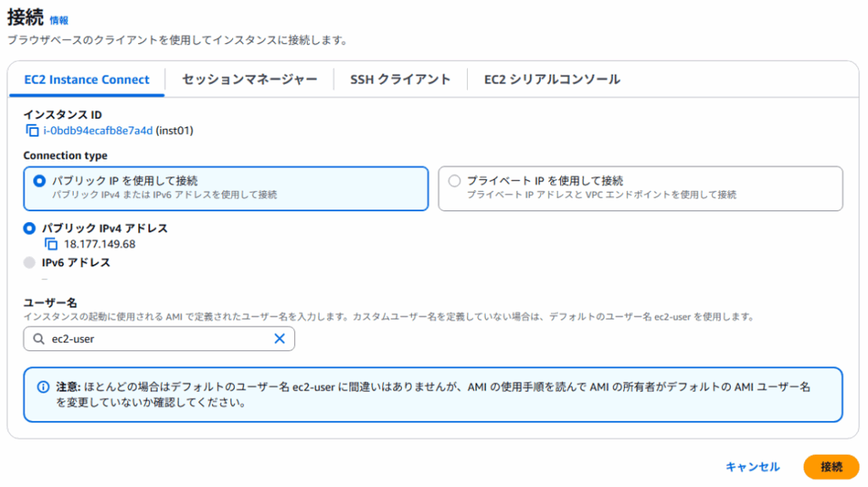Viewport: 868px width, 487px height.
Task: Open the 情報 link beside the heading
Action: [59, 20]
